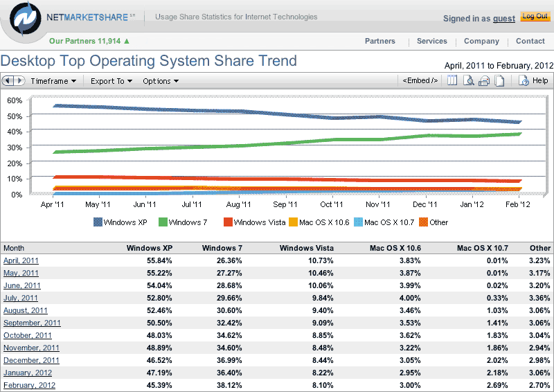Click the Our Partners 11,914 link
The height and width of the screenshot is (392, 554).
pyautogui.click(x=84, y=41)
